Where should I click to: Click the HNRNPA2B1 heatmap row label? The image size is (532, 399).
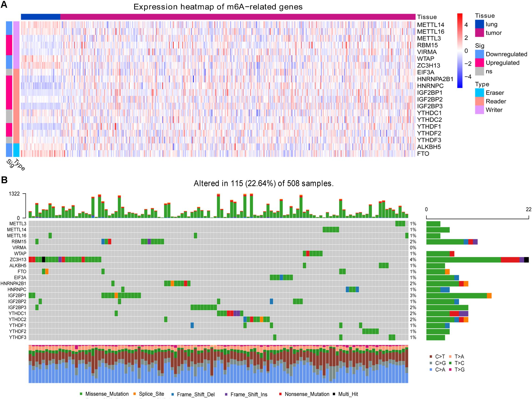[435, 79]
